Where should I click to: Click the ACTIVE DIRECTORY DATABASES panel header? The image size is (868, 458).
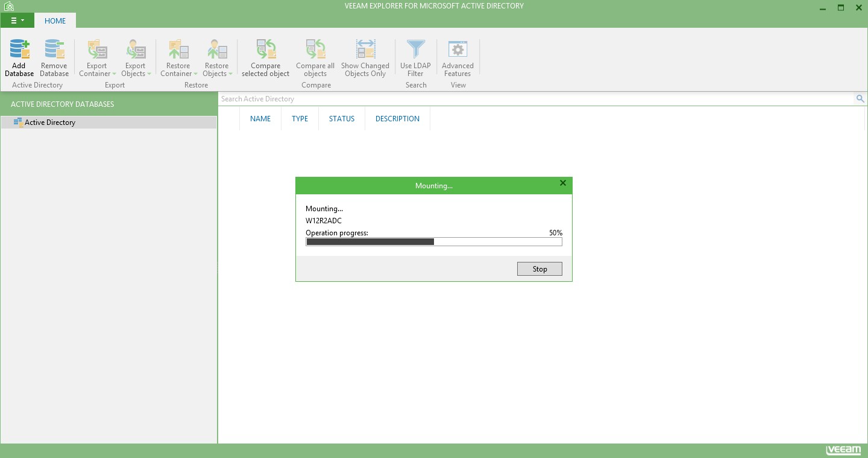[108, 104]
